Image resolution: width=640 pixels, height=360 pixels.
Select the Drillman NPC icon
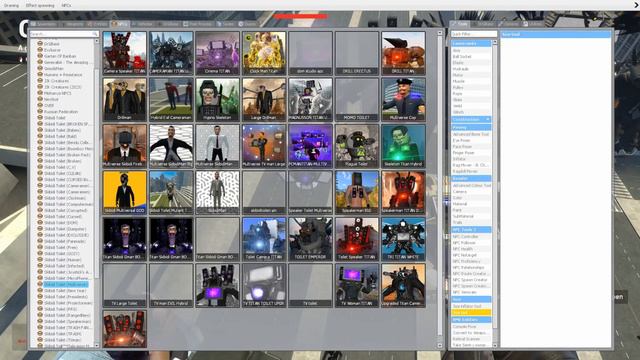click(x=124, y=100)
